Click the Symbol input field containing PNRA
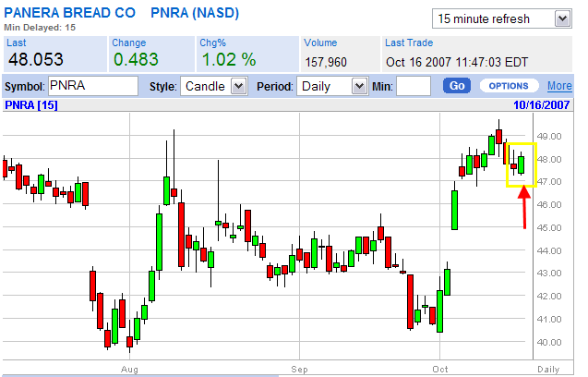This screenshot has width=588, height=377. tap(93, 86)
